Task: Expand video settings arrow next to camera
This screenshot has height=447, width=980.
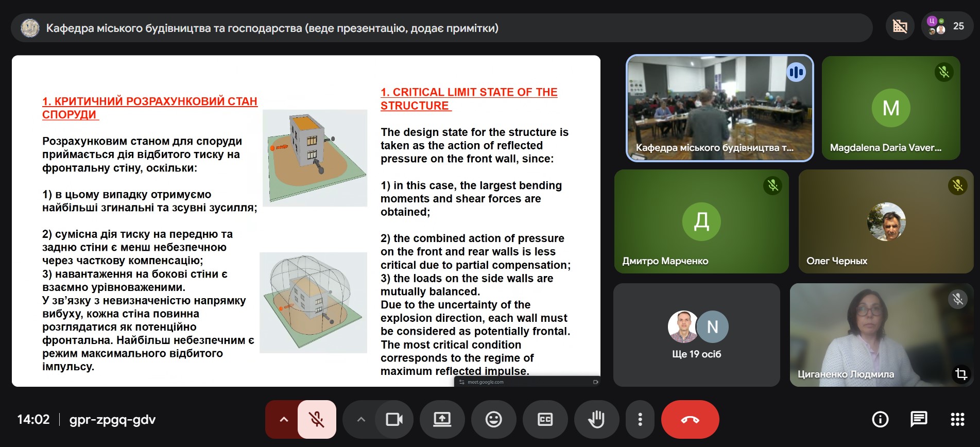Action: [361, 420]
